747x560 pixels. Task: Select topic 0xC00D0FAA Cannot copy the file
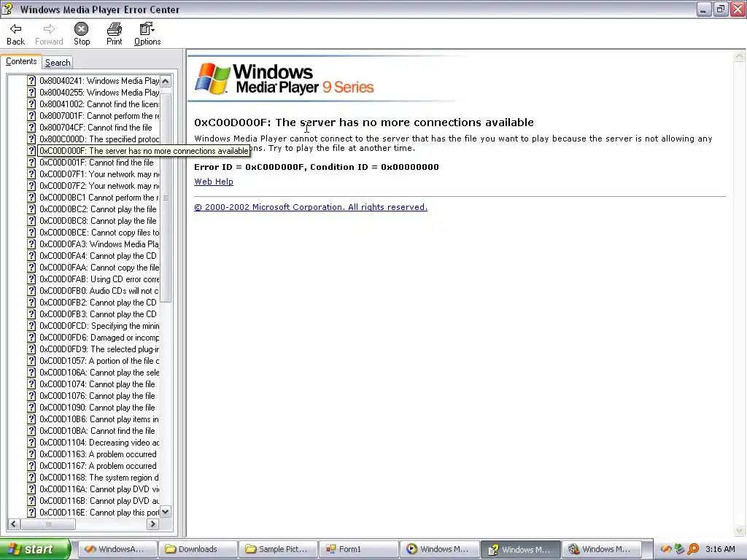coord(99,268)
